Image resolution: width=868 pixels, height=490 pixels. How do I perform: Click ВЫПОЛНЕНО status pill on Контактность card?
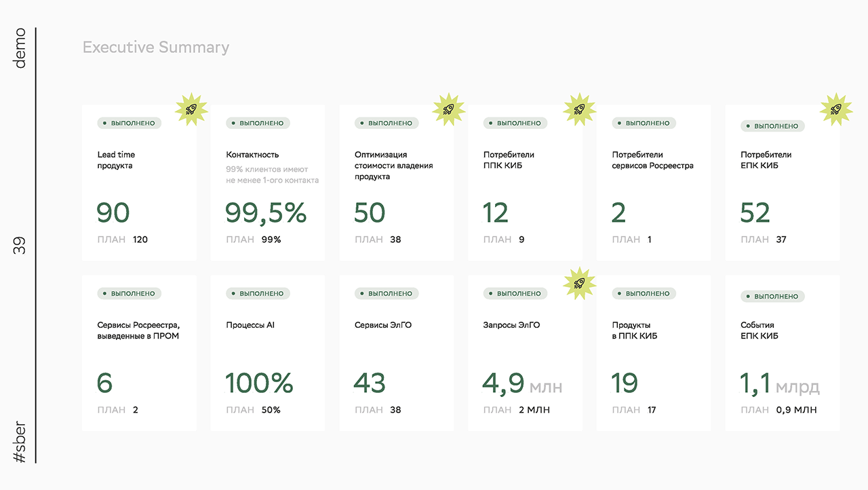pos(258,124)
